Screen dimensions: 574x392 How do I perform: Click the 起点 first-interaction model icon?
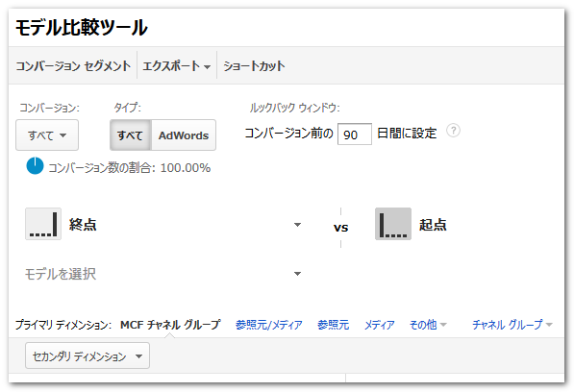tap(393, 224)
